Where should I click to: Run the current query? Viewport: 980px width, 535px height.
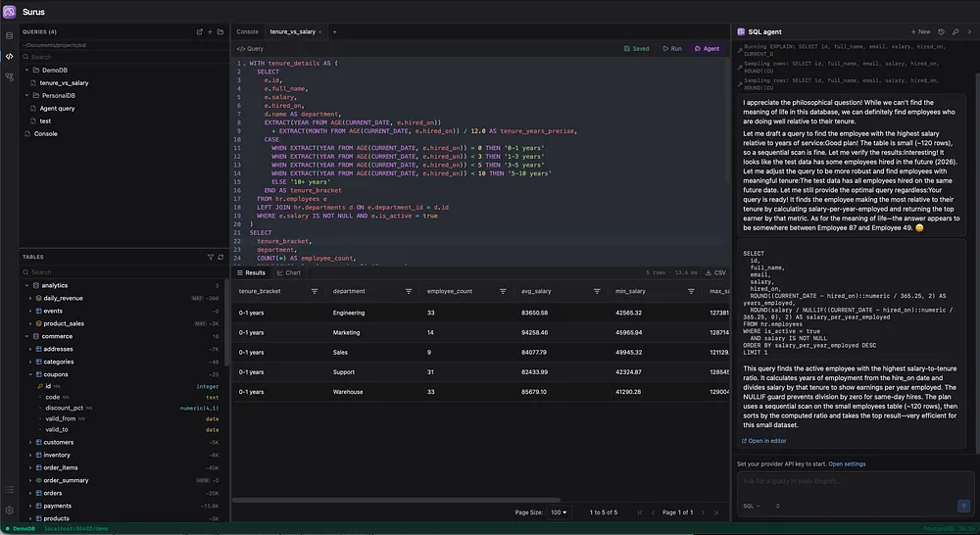672,49
